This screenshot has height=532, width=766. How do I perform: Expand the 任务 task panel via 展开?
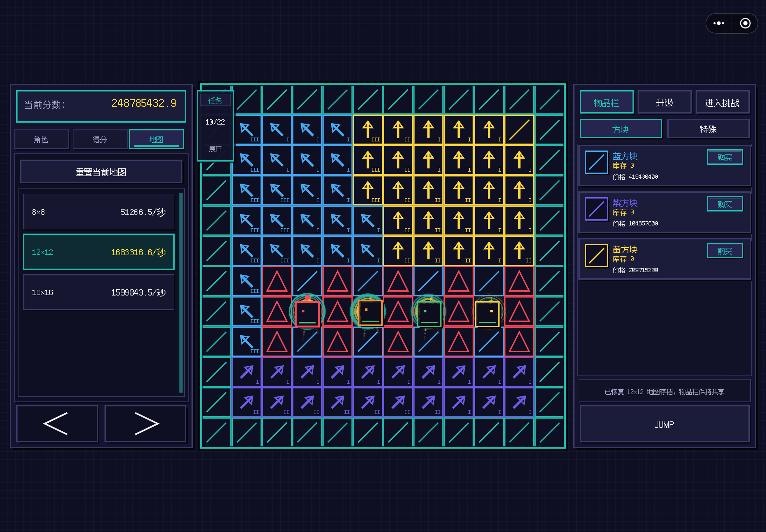click(215, 149)
